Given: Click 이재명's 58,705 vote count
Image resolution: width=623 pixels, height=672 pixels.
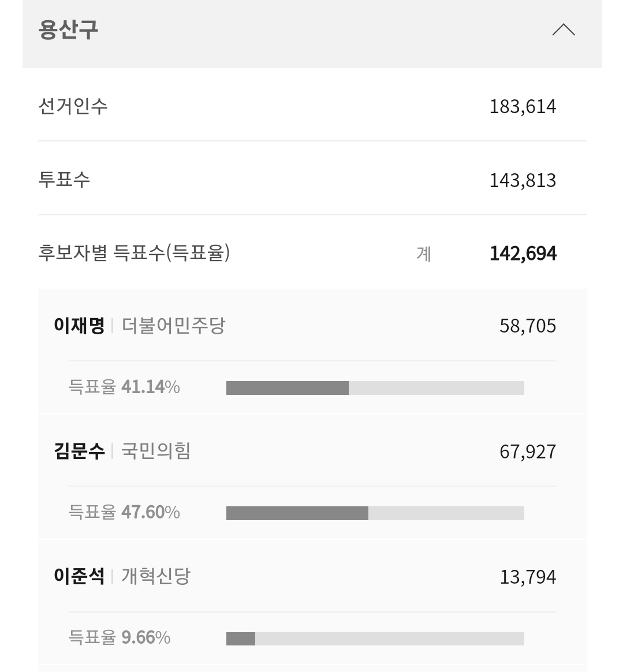Looking at the screenshot, I should click(527, 326).
